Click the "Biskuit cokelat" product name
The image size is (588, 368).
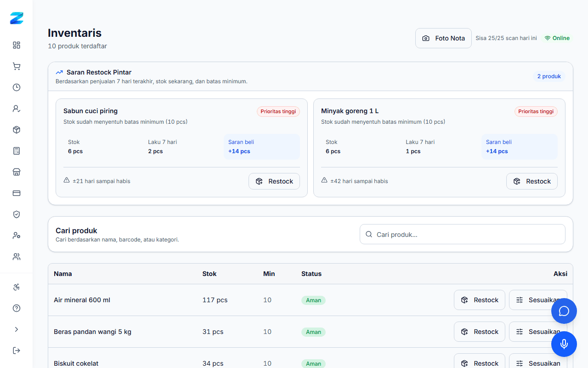coord(76,363)
